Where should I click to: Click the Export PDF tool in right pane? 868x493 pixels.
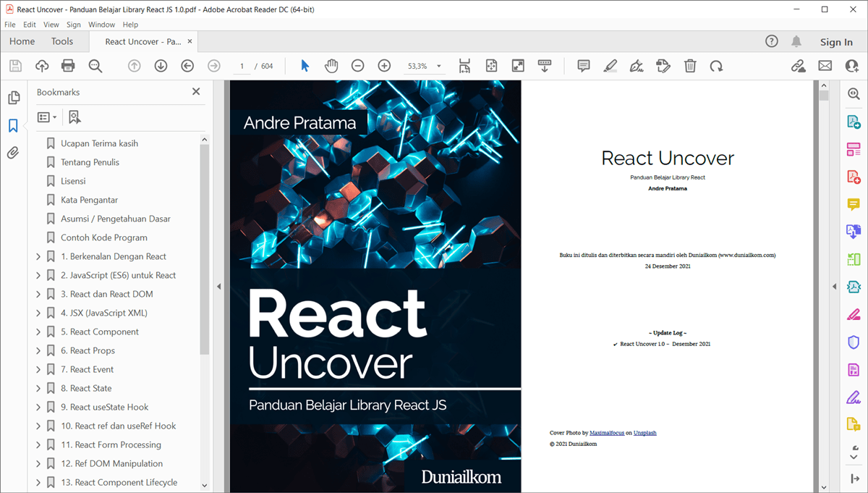click(854, 122)
